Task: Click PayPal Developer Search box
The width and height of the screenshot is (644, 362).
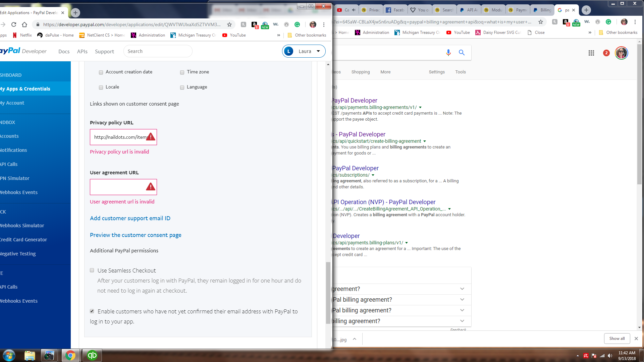Action: (x=158, y=51)
